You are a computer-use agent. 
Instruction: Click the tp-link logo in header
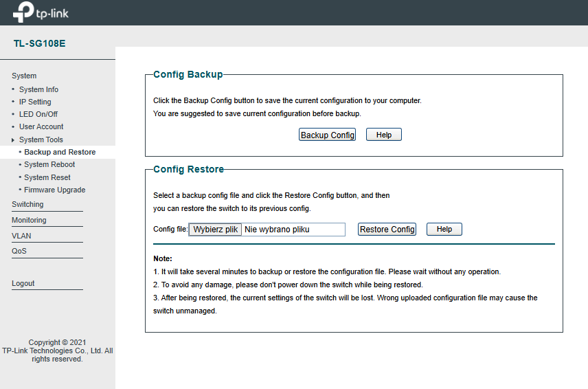[41, 12]
